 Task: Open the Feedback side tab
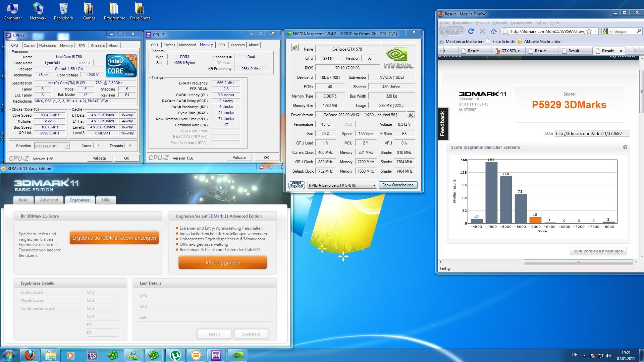442,124
